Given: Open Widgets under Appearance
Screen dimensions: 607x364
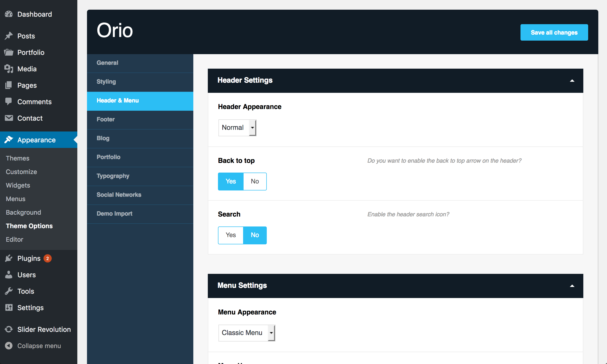Looking at the screenshot, I should [18, 185].
